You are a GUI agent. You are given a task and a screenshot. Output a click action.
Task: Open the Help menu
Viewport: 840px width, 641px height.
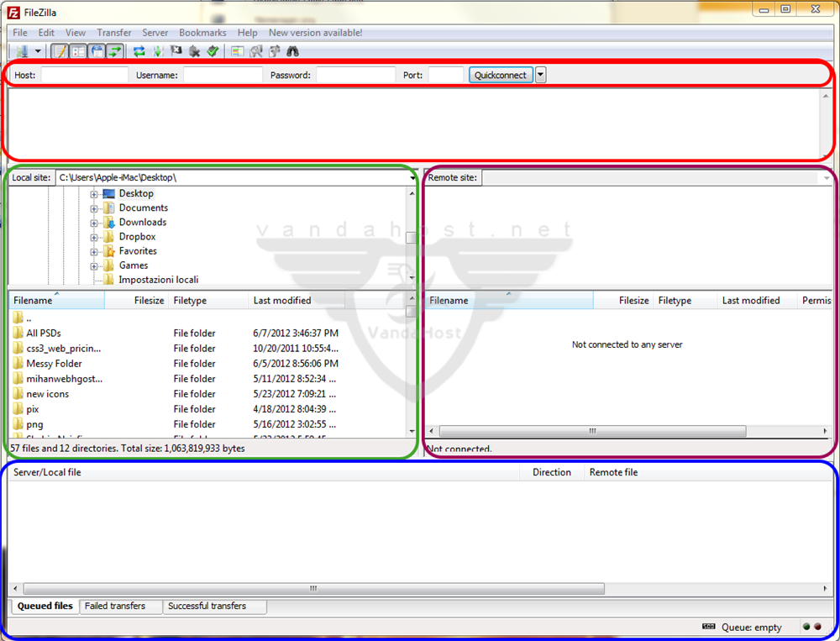click(248, 33)
